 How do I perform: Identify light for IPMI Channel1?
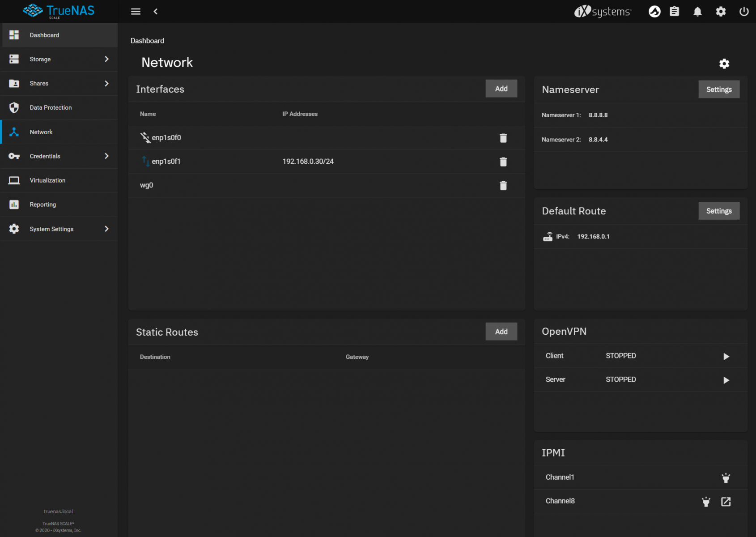tap(726, 478)
